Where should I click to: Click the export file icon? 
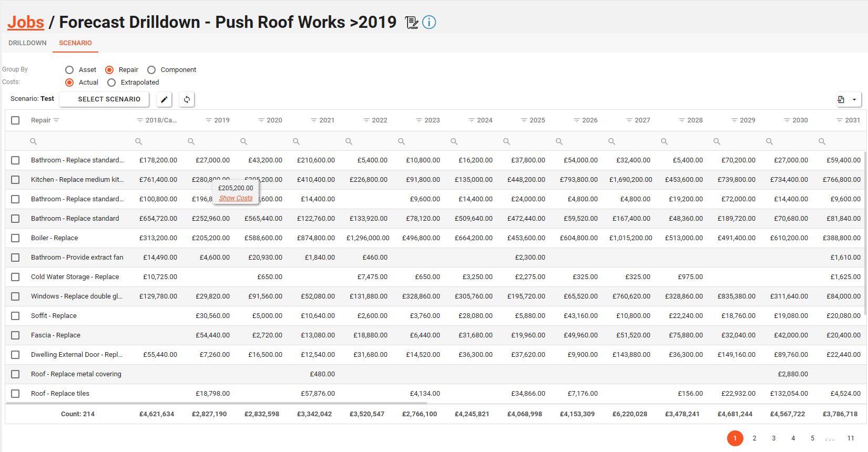coord(841,99)
